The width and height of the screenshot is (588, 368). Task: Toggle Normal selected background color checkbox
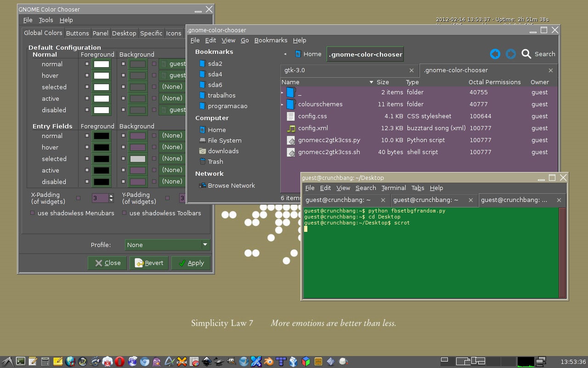tap(123, 87)
